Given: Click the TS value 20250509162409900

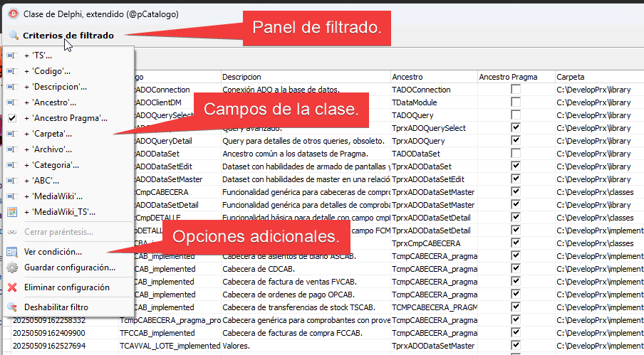Looking at the screenshot, I should pyautogui.click(x=49, y=333).
